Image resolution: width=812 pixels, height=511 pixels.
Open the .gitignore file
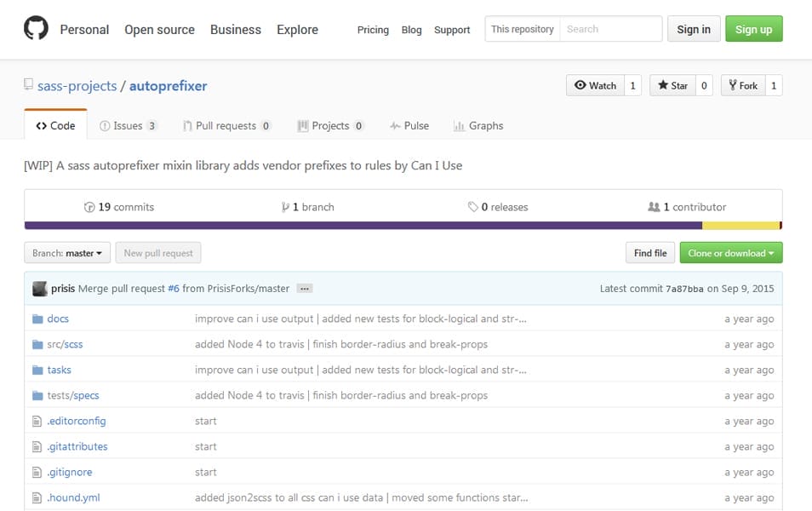70,472
